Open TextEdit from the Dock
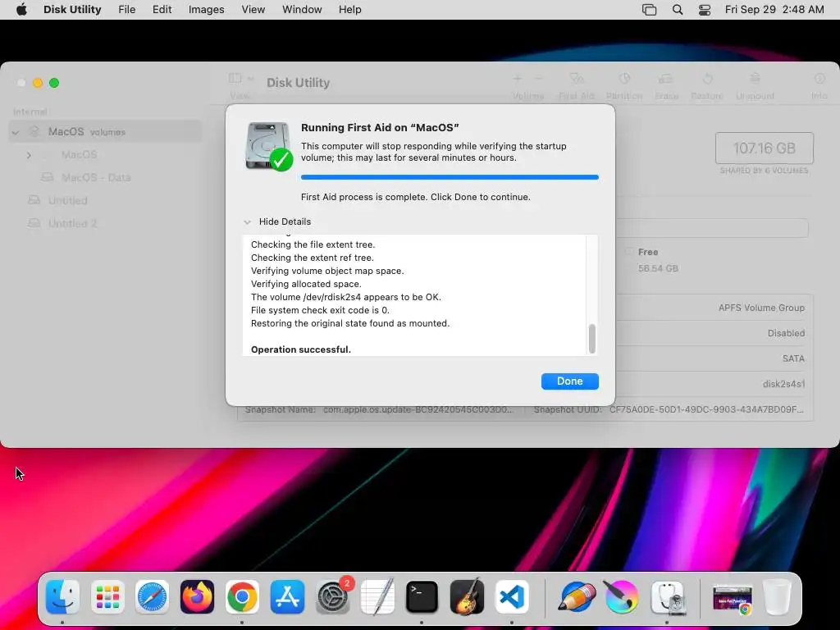Image resolution: width=840 pixels, height=630 pixels. [377, 597]
